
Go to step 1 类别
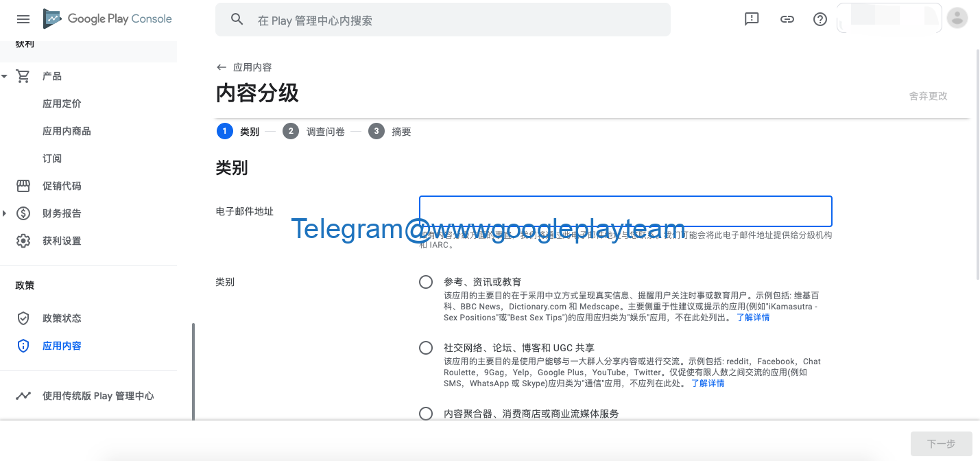coord(238,131)
